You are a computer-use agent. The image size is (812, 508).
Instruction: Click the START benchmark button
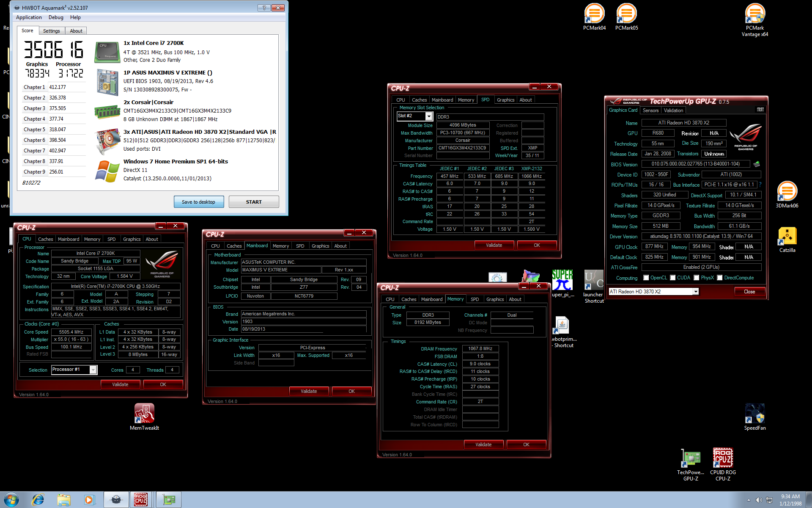tap(254, 202)
